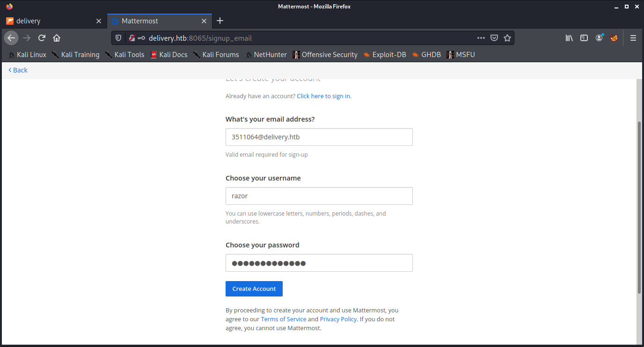Minimize the Firefox window
Image resolution: width=644 pixels, height=347 pixels.
(x=617, y=7)
